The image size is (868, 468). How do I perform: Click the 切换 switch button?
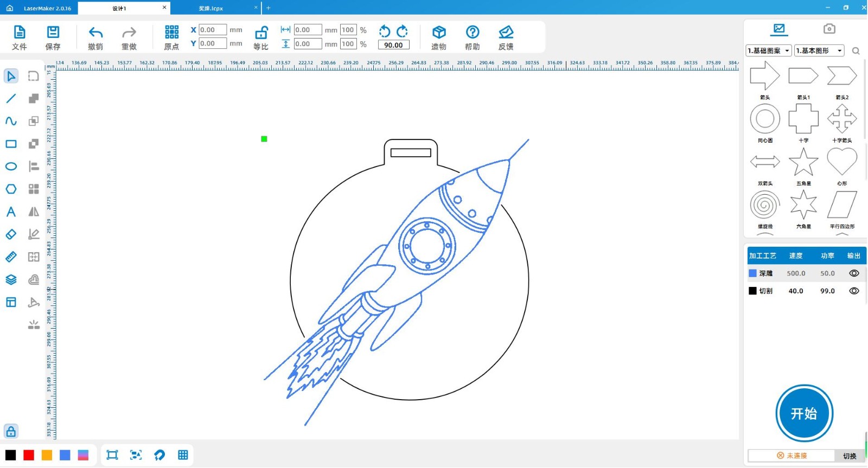850,456
